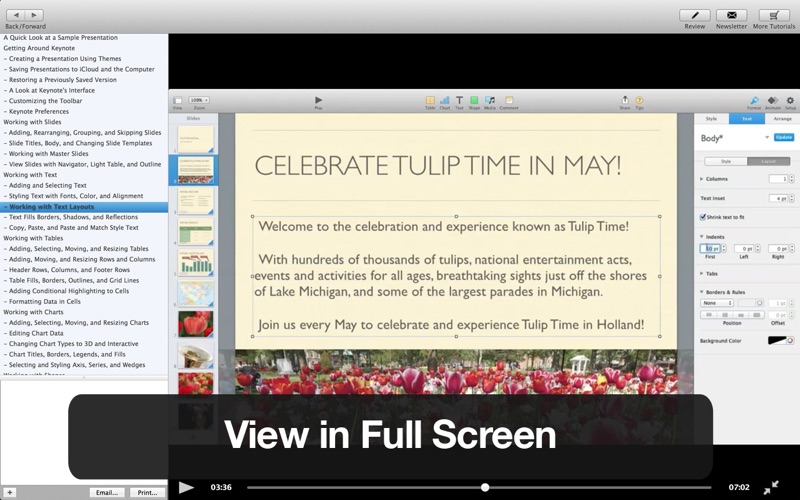Expand the Columns section

click(702, 179)
